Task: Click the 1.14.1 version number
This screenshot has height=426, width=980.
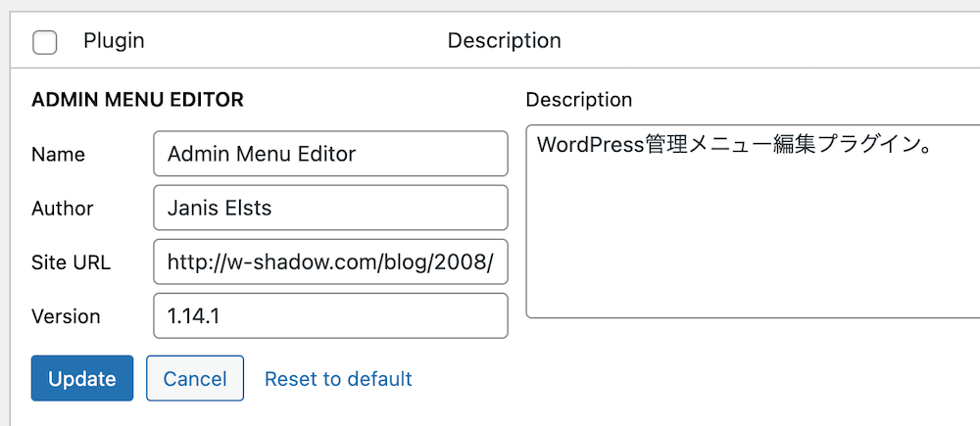Action: (193, 316)
